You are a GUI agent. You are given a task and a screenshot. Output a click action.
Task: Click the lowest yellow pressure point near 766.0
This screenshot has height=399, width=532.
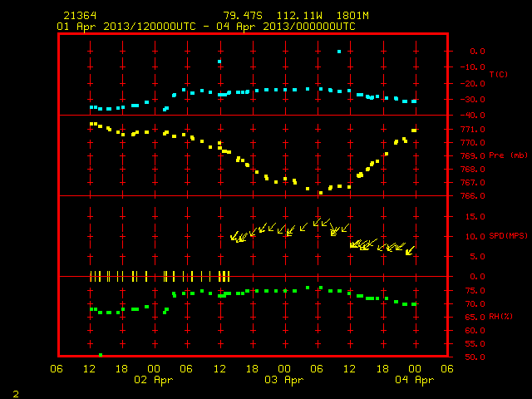[x=321, y=193]
